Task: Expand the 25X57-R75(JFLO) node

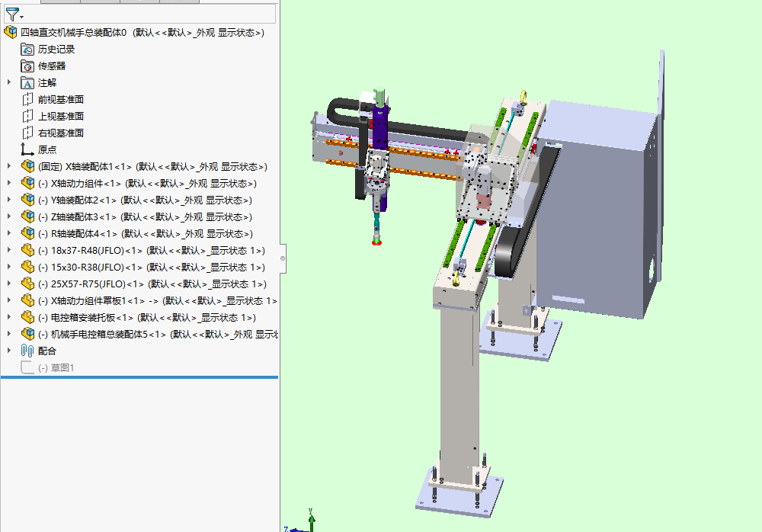Action: click(8, 284)
